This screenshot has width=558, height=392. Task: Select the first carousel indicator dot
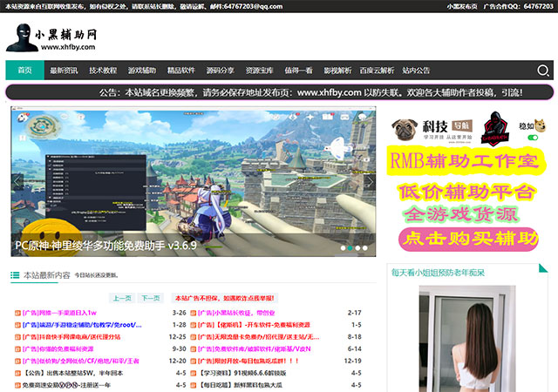[343, 248]
